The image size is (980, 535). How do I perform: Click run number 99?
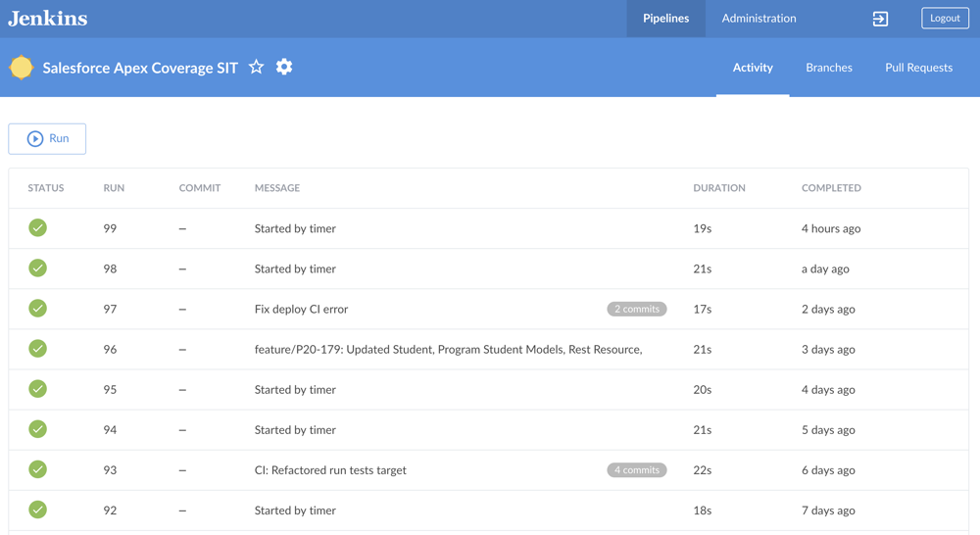coord(110,228)
